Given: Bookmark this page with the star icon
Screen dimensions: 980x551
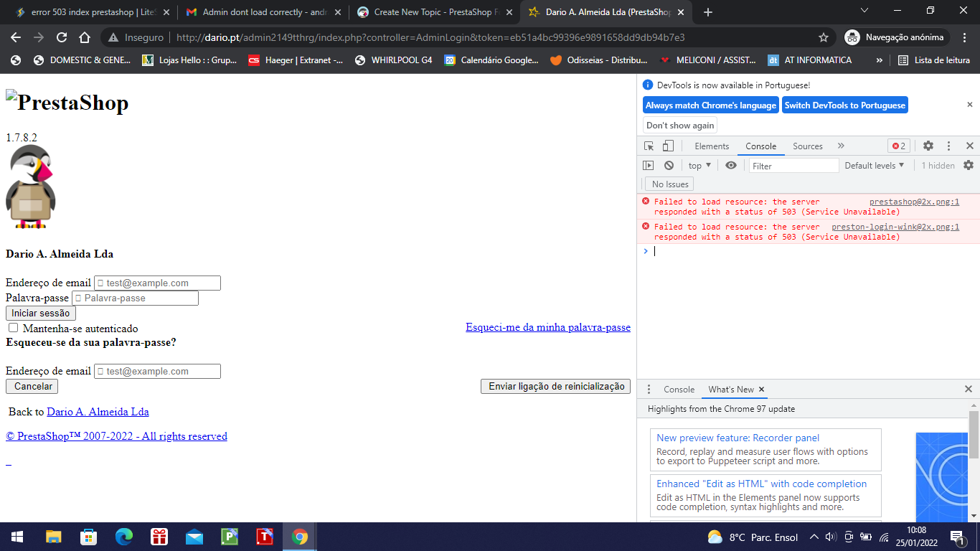Looking at the screenshot, I should pyautogui.click(x=824, y=37).
